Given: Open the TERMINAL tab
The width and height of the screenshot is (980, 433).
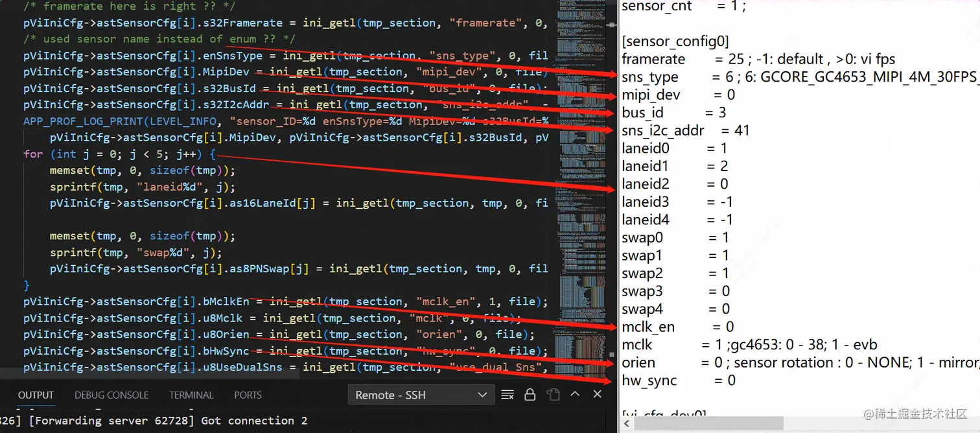Looking at the screenshot, I should [x=191, y=395].
